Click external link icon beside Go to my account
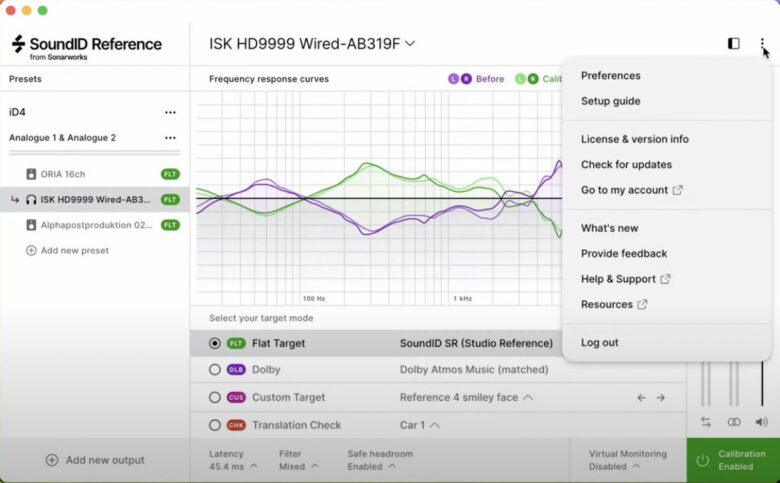780x483 pixels. point(677,190)
